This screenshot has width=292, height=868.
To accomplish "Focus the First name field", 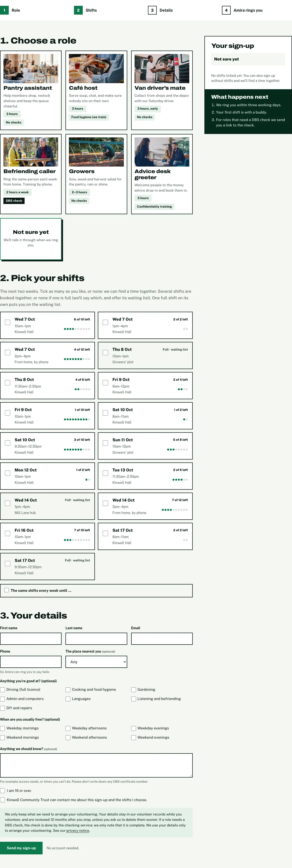I will tap(31, 638).
